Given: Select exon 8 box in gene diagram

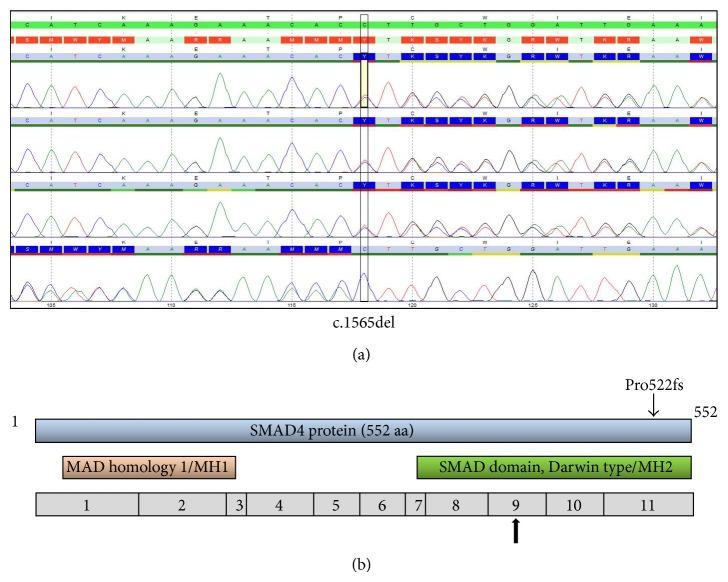Looking at the screenshot, I should 456,504.
